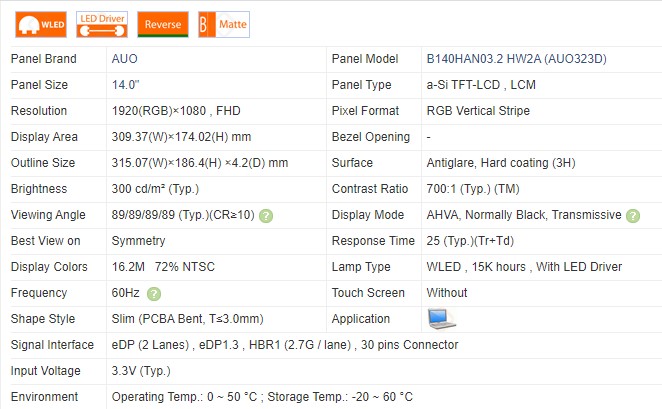The image size is (662, 409).
Task: Select the 60Hz frequency value
Action: 125,293
